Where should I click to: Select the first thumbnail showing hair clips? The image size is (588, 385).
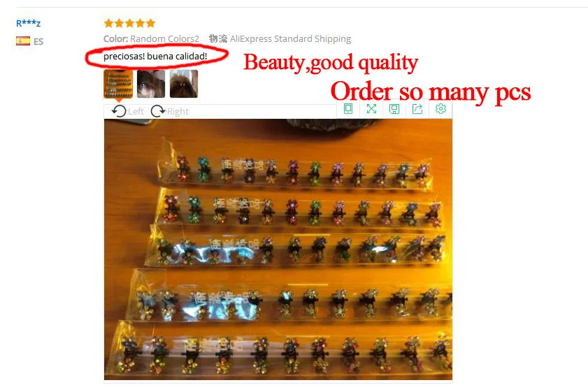tap(118, 84)
